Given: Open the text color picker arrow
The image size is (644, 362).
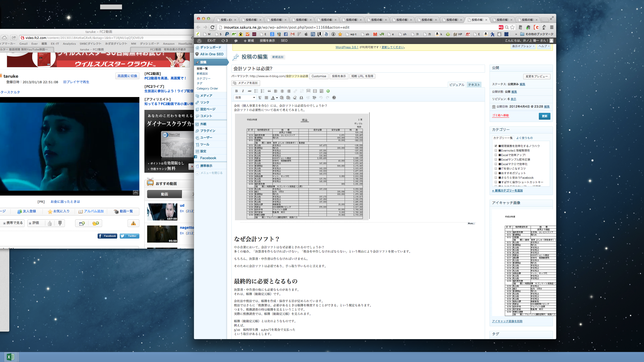Looking at the screenshot, I should (x=277, y=98).
